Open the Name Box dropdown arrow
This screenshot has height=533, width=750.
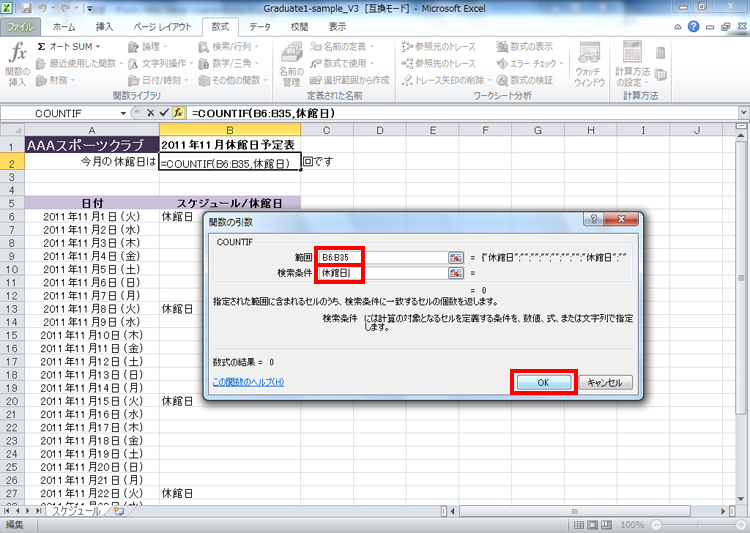(x=123, y=113)
